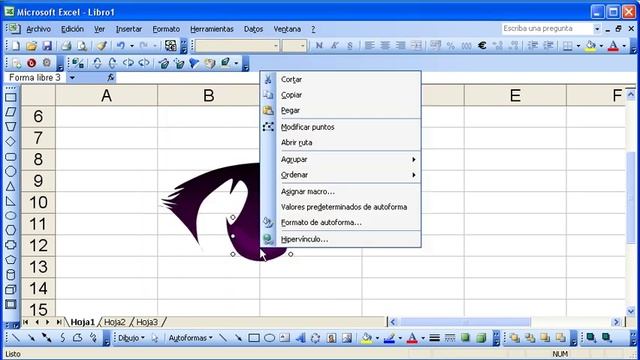Image resolution: width=640 pixels, height=360 pixels.
Task: Open the Name Box dropdown arrow
Action: [72, 78]
